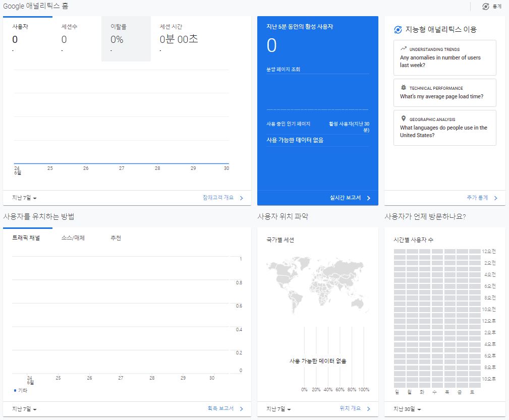Select the 세션 시간 metric tab

(179, 39)
